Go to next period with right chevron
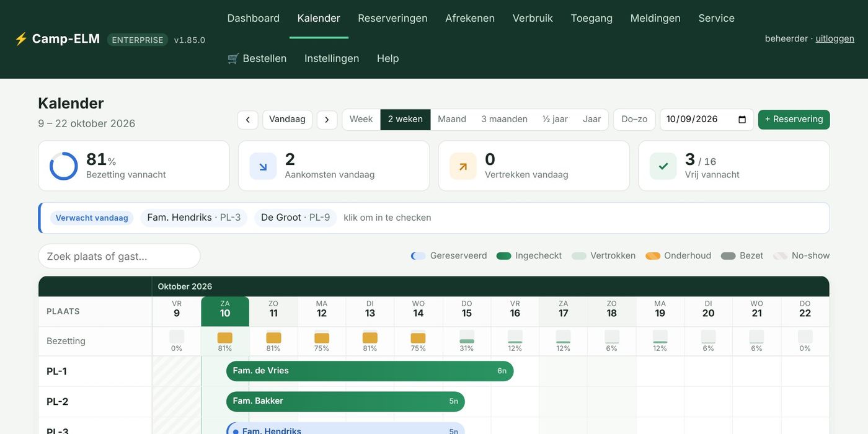868x434 pixels. coord(327,120)
